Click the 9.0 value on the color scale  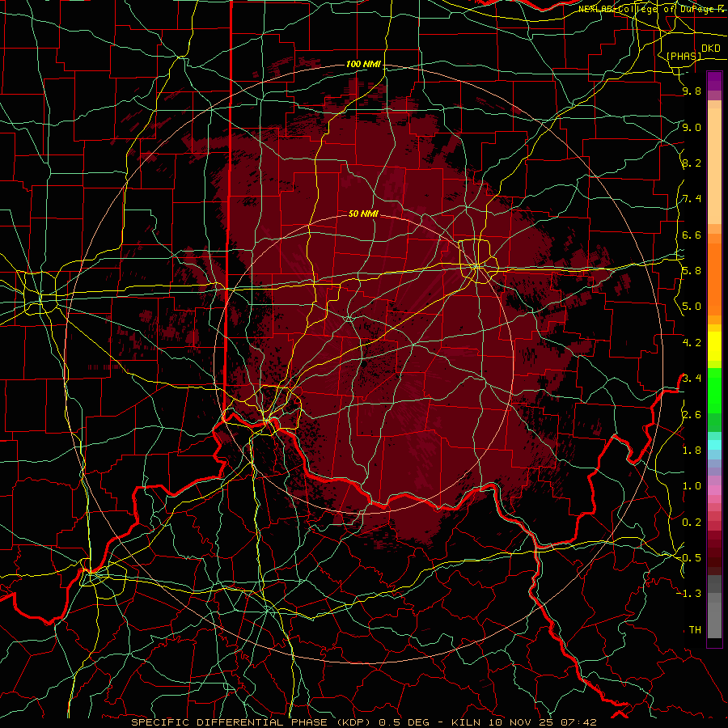click(x=692, y=127)
